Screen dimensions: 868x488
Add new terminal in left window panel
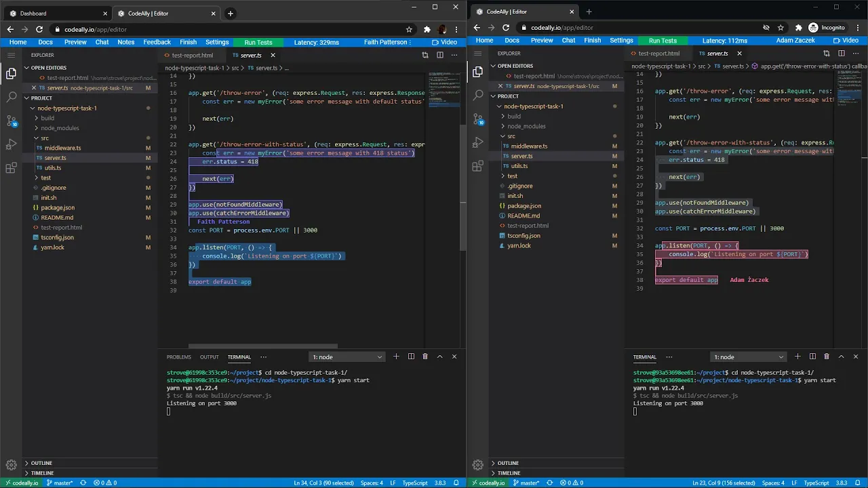click(x=396, y=357)
